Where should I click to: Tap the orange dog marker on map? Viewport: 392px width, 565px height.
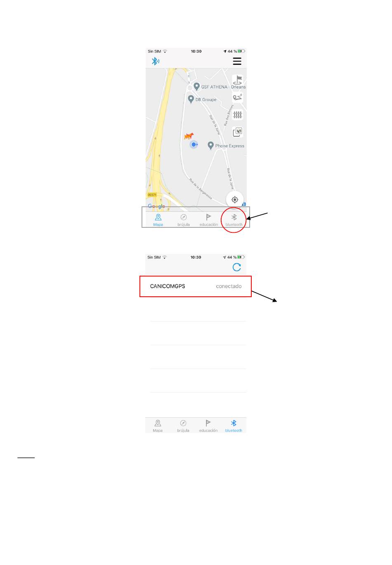(x=189, y=136)
